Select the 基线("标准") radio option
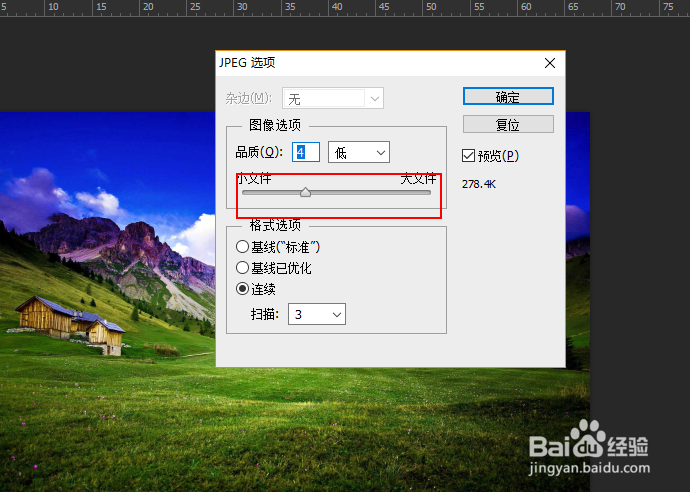Screen dimensions: 690x492 click(242, 246)
